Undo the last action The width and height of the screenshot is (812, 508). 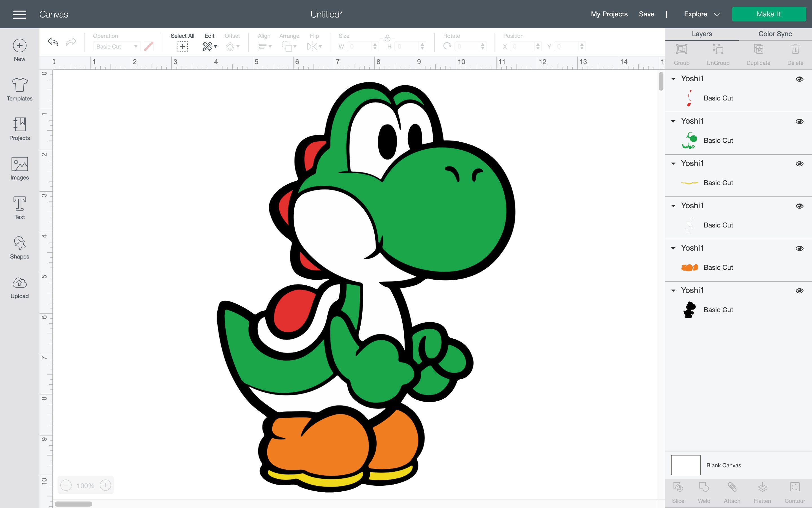click(53, 42)
